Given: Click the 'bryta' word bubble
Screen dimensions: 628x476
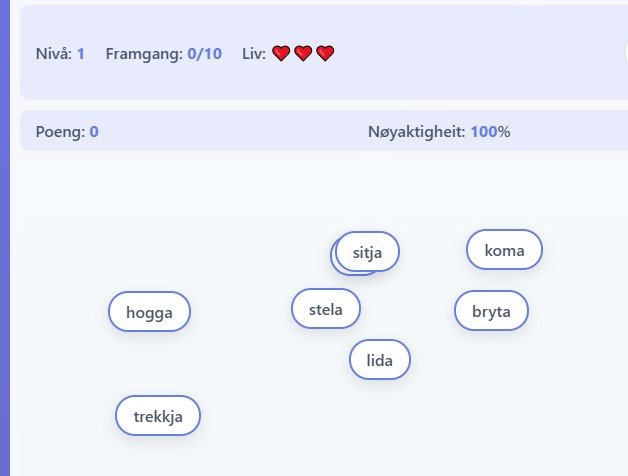Looking at the screenshot, I should [491, 311].
